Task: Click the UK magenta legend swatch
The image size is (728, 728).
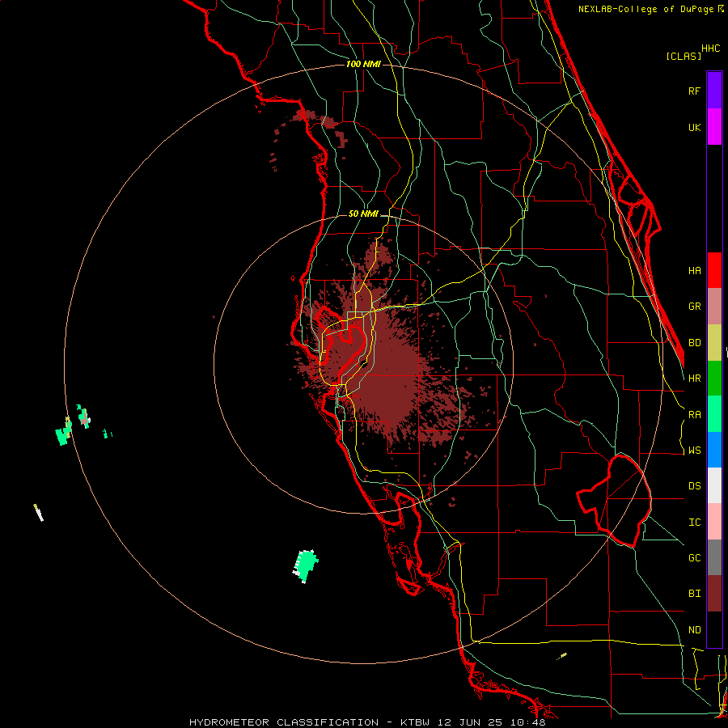Action: [x=714, y=127]
